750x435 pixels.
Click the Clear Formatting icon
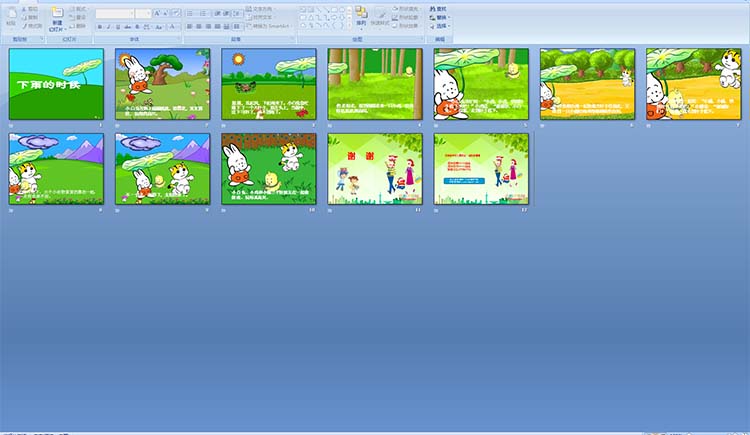point(176,13)
